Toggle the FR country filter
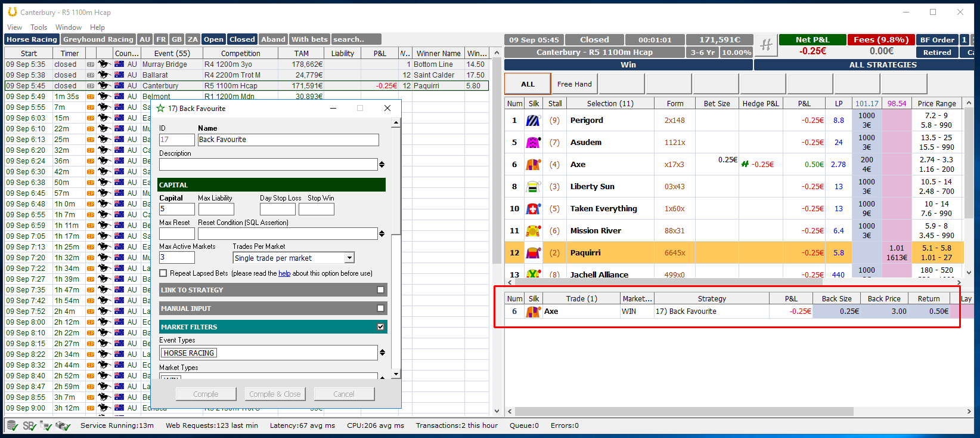The height and width of the screenshot is (438, 980). point(161,39)
